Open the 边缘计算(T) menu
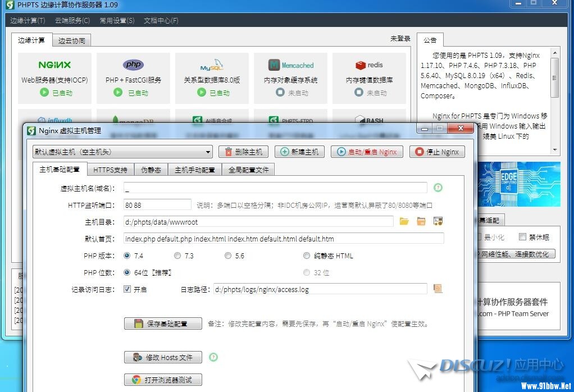This screenshot has width=574, height=392. (28, 21)
